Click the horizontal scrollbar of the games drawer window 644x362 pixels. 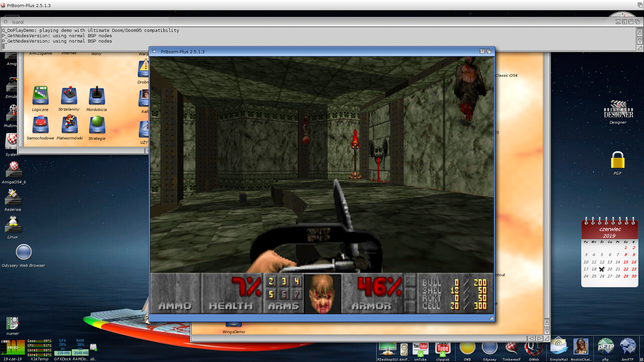(82, 151)
